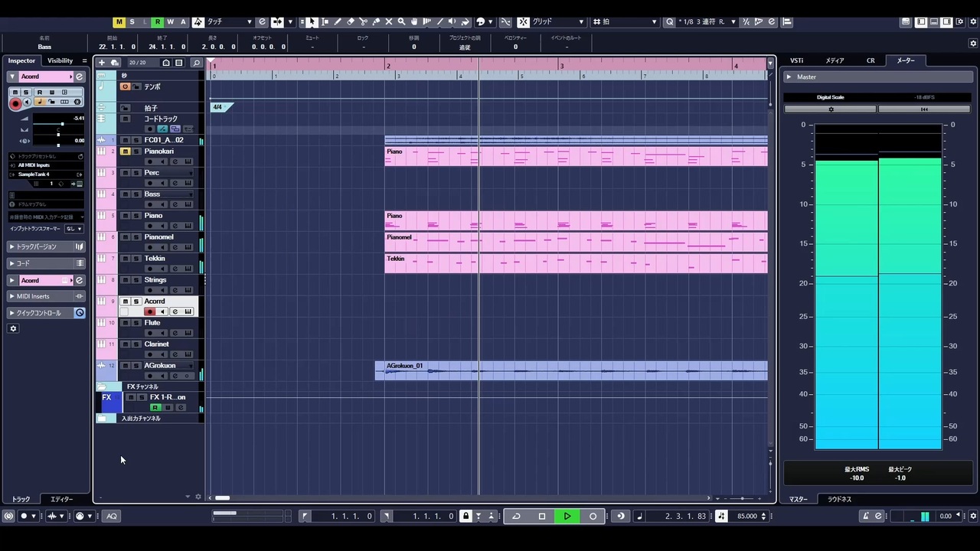
Task: Start playback with the green Play button
Action: point(567,516)
